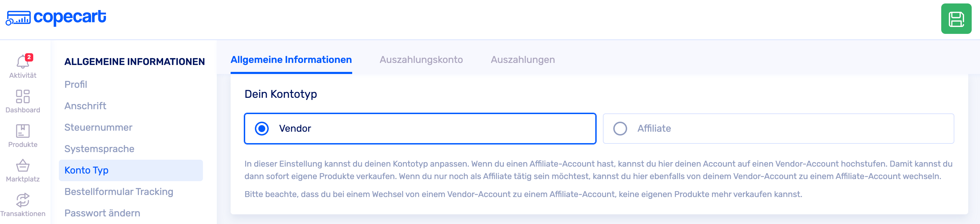The width and height of the screenshot is (980, 224).
Task: Go to Dashboard via sidebar icon
Action: pyautogui.click(x=23, y=97)
